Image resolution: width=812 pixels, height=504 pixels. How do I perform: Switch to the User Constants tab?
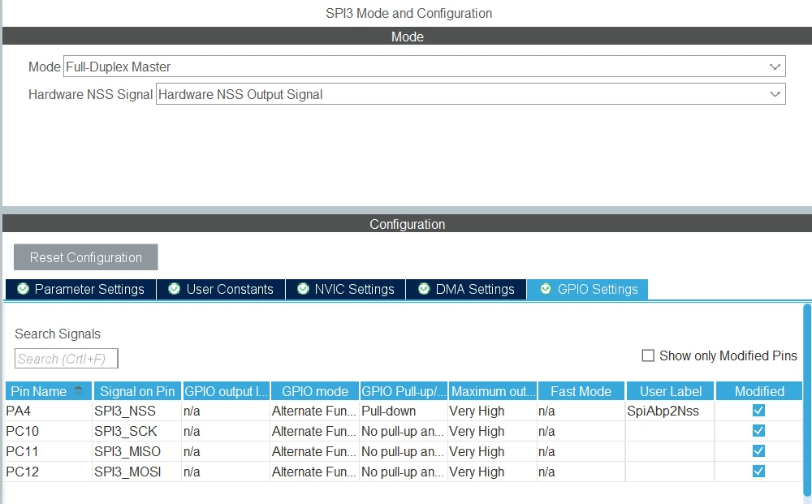tap(221, 289)
